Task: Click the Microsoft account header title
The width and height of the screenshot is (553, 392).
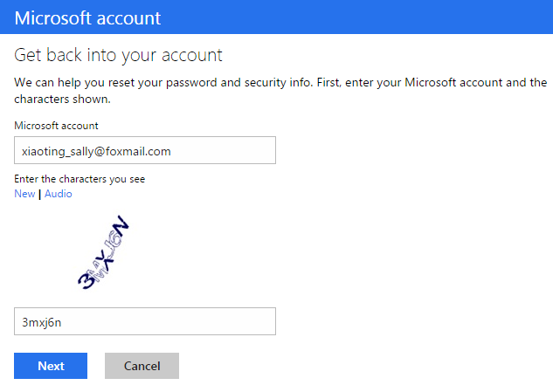Action: click(x=87, y=18)
